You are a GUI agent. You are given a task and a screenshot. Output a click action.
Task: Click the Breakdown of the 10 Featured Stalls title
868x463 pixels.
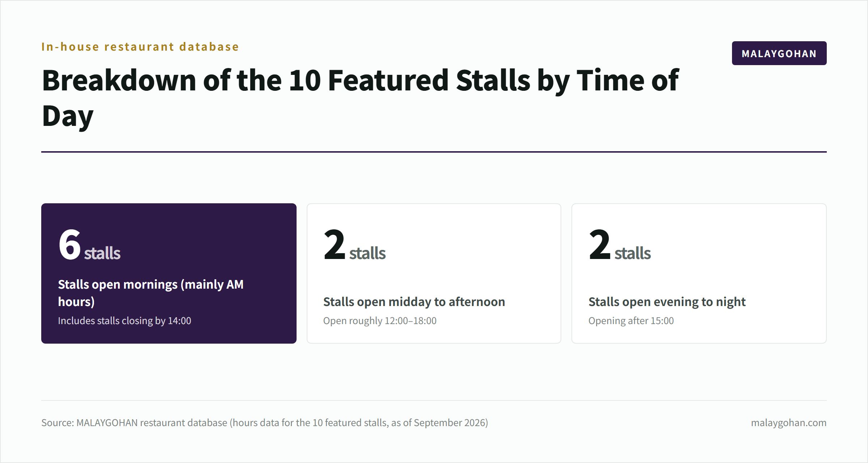click(360, 97)
